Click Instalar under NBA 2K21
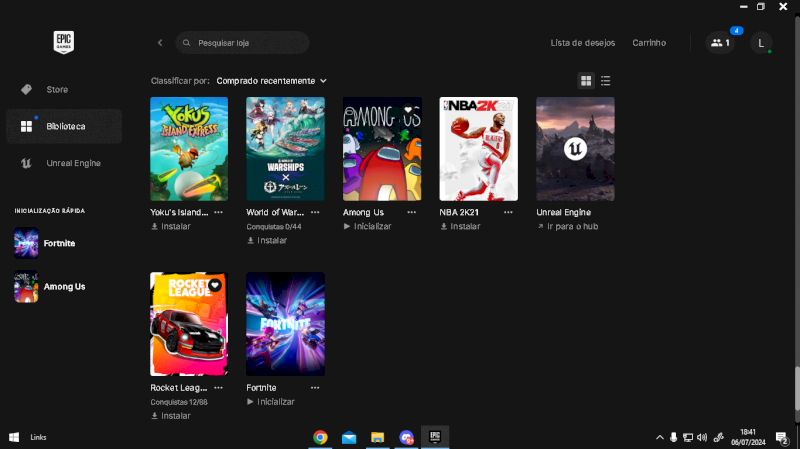800x449 pixels. coord(460,227)
